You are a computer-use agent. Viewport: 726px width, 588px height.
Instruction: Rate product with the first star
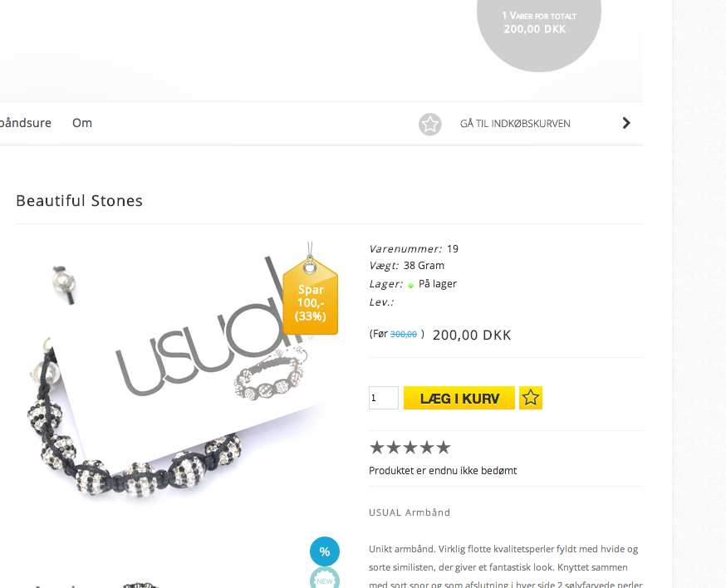pos(377,448)
